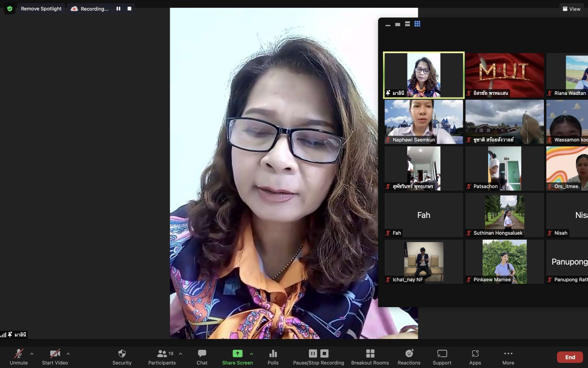The width and height of the screenshot is (588, 368).
Task: Pause the recording in bottom toolbar
Action: (x=313, y=353)
